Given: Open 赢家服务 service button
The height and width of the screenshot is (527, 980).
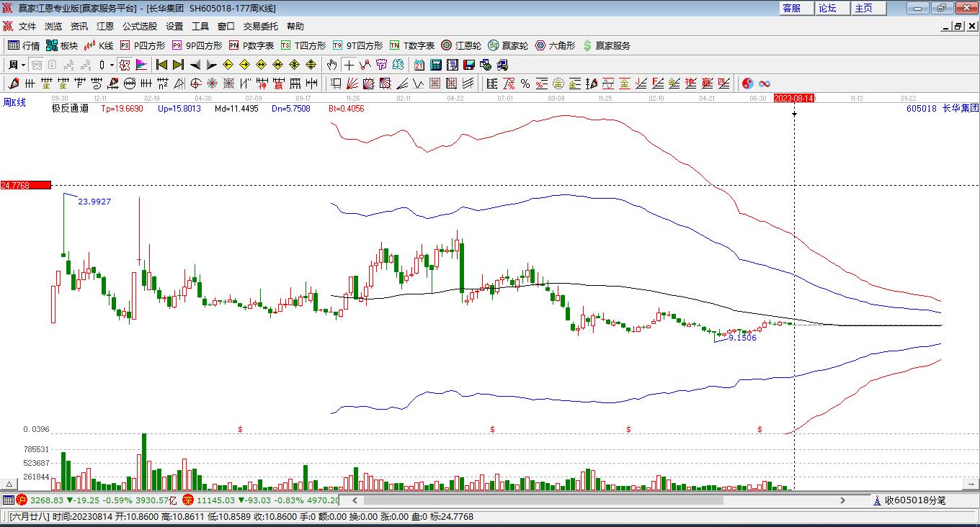Looking at the screenshot, I should 606,45.
